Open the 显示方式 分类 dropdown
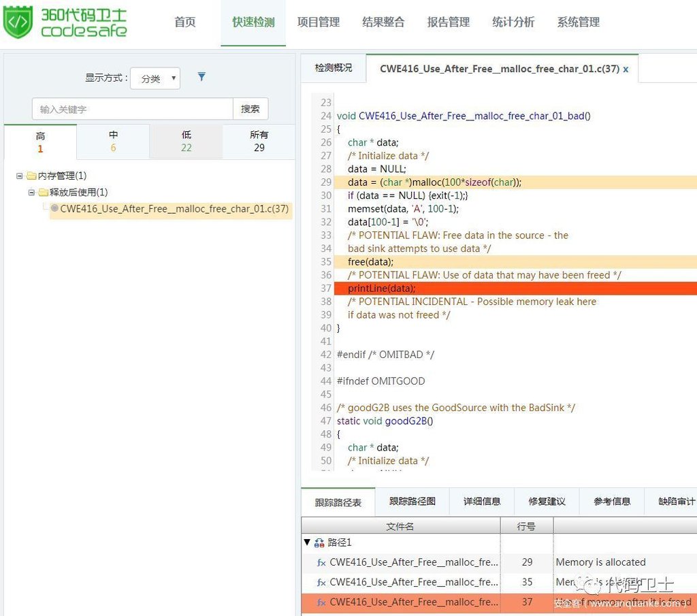This screenshot has width=697, height=616. pos(155,78)
